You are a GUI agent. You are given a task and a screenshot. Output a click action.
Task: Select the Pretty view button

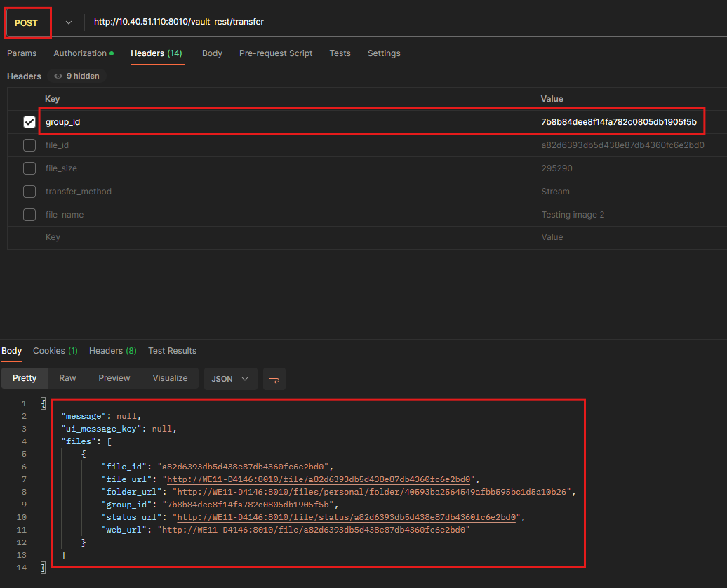click(25, 378)
